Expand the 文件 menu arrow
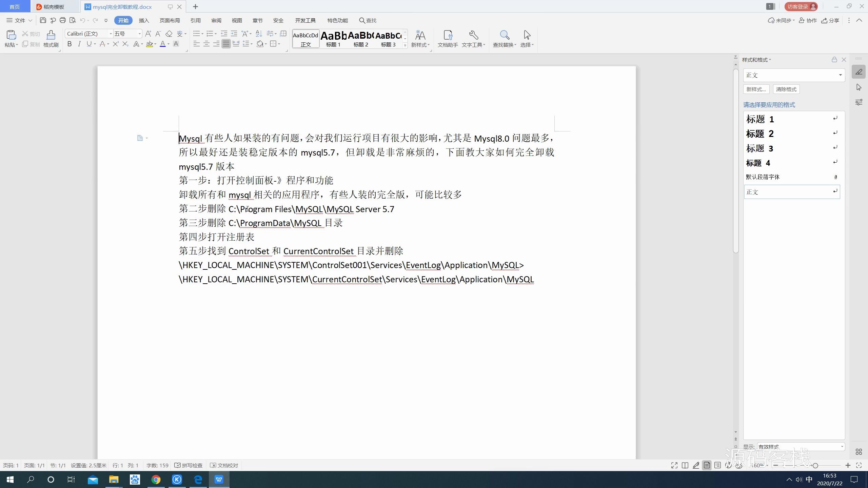Viewport: 868px width, 488px height. (x=30, y=20)
